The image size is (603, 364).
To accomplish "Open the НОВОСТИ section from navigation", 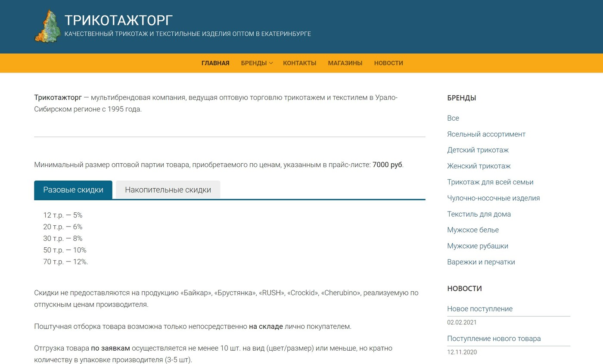I will [388, 63].
